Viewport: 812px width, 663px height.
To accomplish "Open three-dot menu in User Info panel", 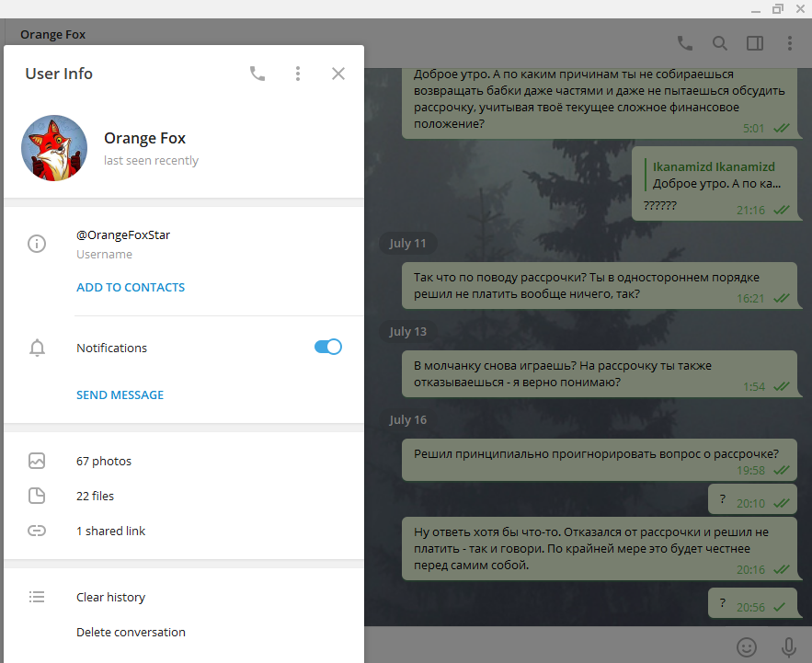I will [x=298, y=74].
